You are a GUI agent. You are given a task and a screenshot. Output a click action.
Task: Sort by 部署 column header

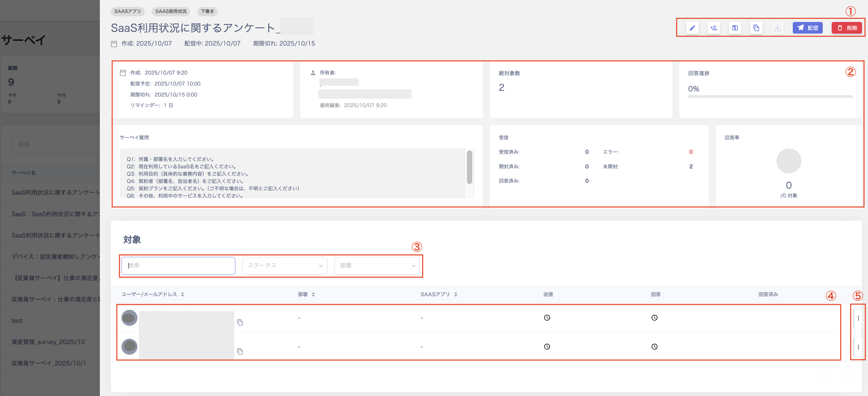click(313, 295)
